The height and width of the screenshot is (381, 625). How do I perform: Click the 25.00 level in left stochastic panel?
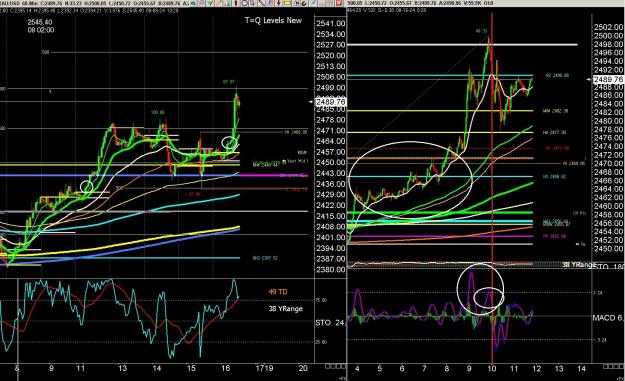pos(321,342)
